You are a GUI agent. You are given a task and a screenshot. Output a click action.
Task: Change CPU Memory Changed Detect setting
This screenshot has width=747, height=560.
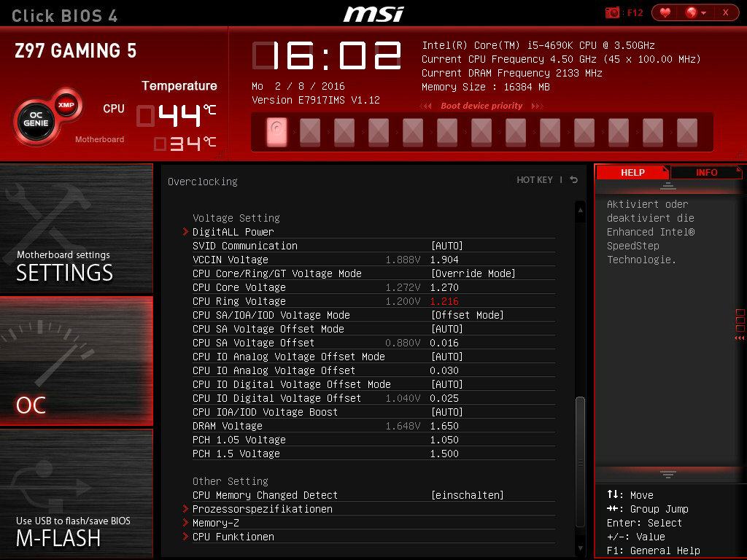click(468, 495)
